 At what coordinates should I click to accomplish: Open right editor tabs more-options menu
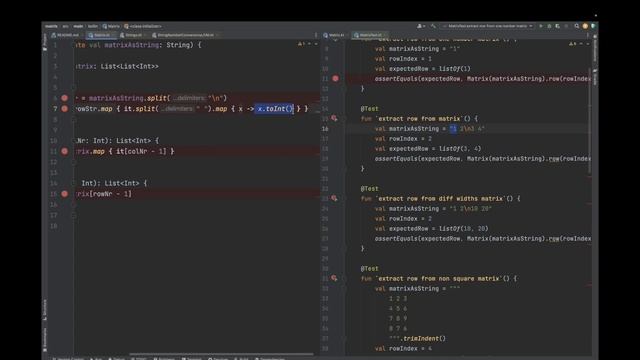[x=588, y=35]
